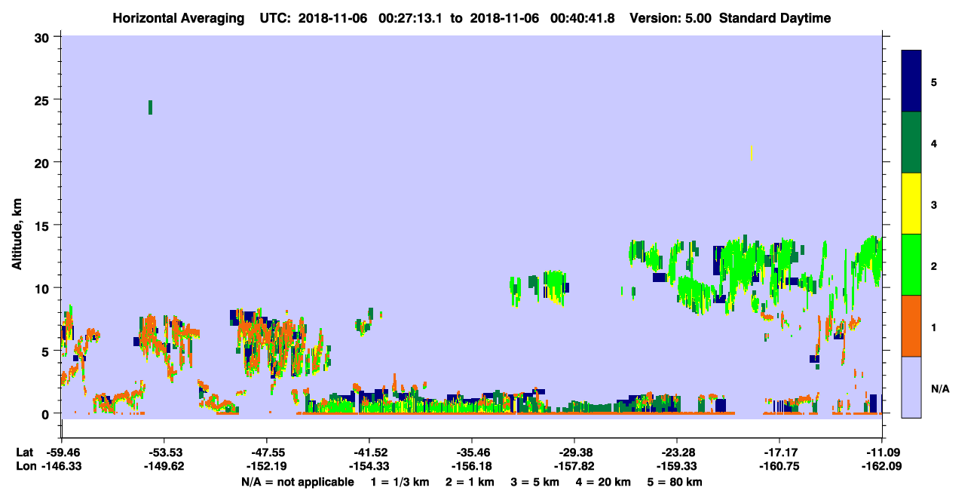980x503 pixels.
Task: Click the 15 altitude tick label
Action: (44, 225)
